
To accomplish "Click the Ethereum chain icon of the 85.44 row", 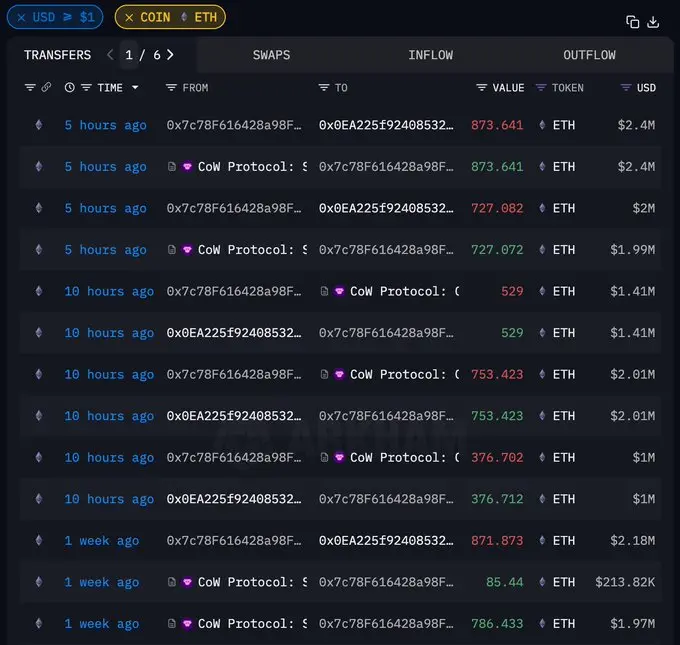I will pyautogui.click(x=39, y=582).
